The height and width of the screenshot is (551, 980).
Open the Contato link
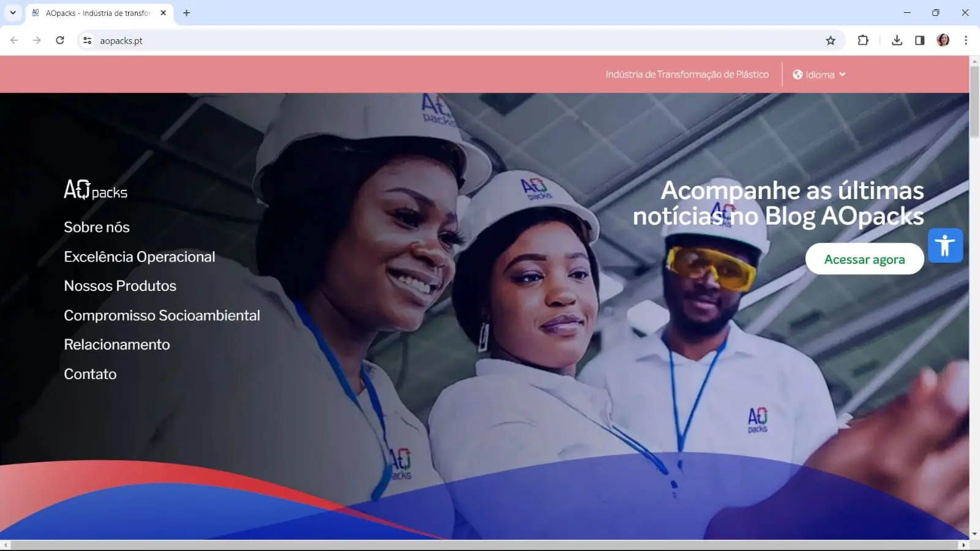tap(90, 374)
